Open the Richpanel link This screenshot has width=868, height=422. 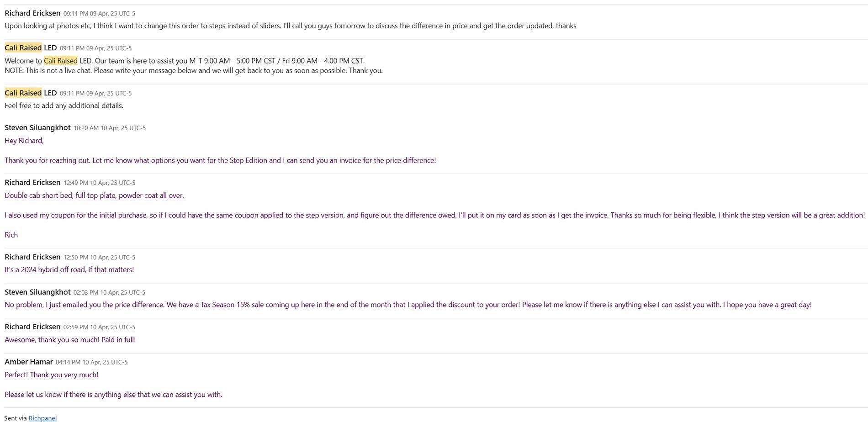[x=42, y=418]
